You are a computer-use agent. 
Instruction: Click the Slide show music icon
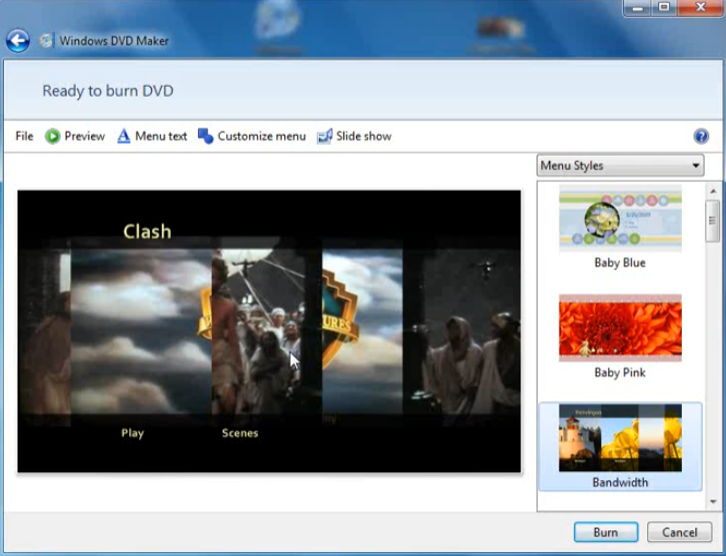pyautogui.click(x=324, y=136)
